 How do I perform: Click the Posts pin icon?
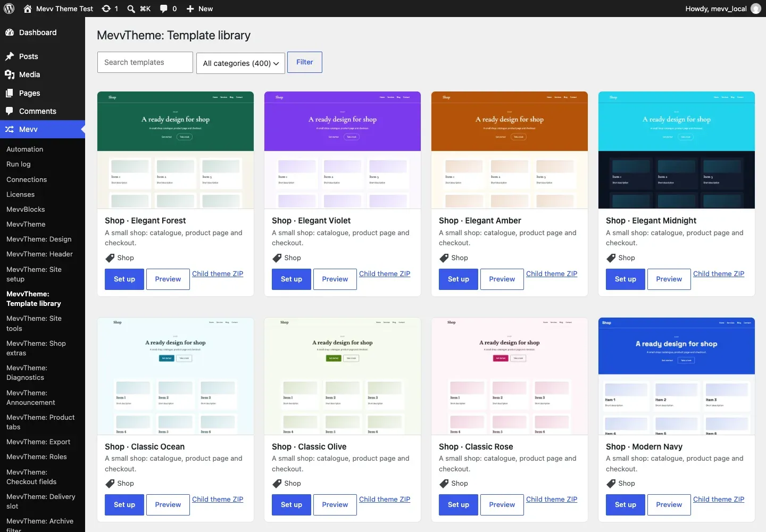10,56
